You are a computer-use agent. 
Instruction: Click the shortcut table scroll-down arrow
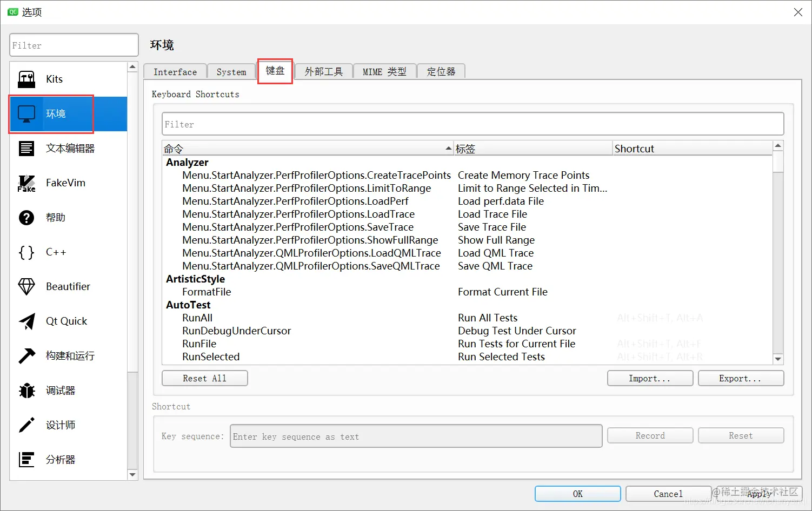point(778,359)
